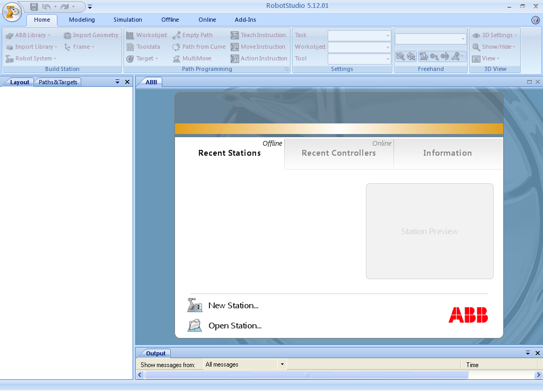Screen dimensions: 543x392
Task: Select the Paths&Targets browser tab
Action: click(58, 82)
